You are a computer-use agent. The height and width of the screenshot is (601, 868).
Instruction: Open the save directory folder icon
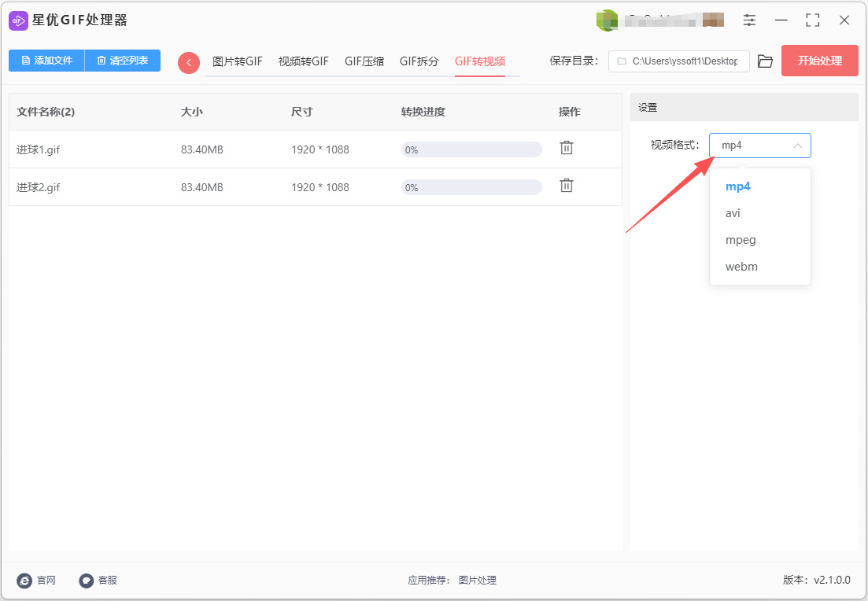click(x=765, y=61)
